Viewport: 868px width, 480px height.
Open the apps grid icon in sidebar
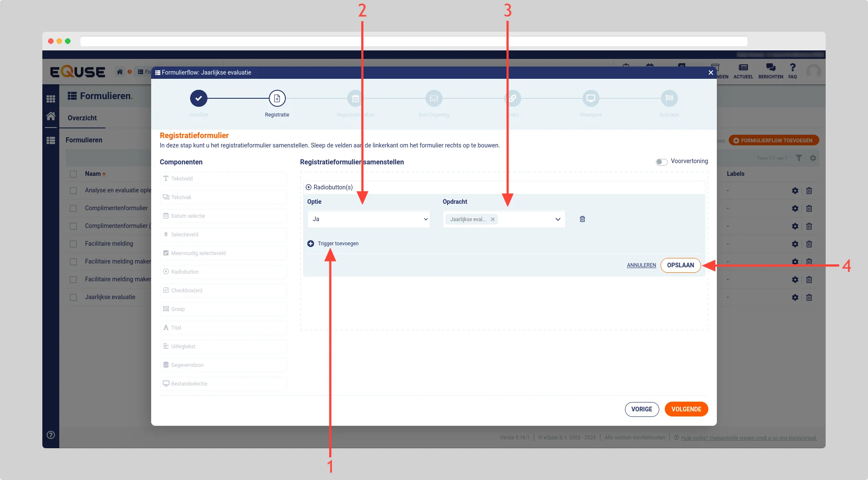point(51,99)
